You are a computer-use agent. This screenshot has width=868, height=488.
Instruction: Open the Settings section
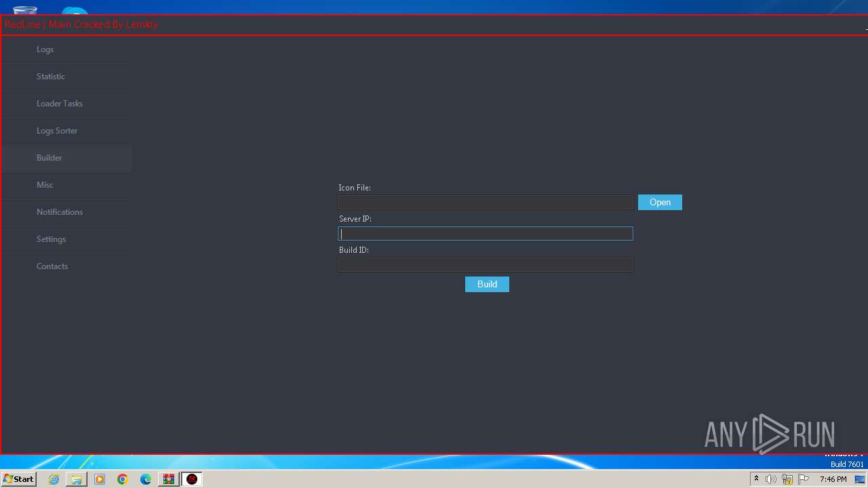[x=66, y=239]
